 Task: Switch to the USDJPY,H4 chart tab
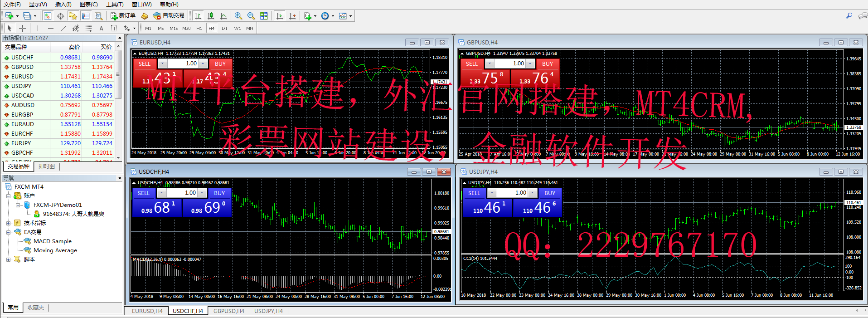pos(268,311)
